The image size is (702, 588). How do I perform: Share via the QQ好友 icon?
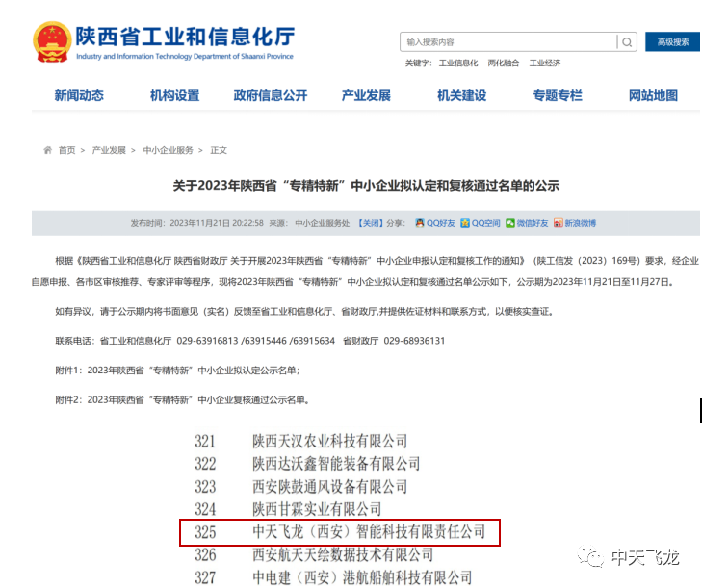(x=420, y=223)
